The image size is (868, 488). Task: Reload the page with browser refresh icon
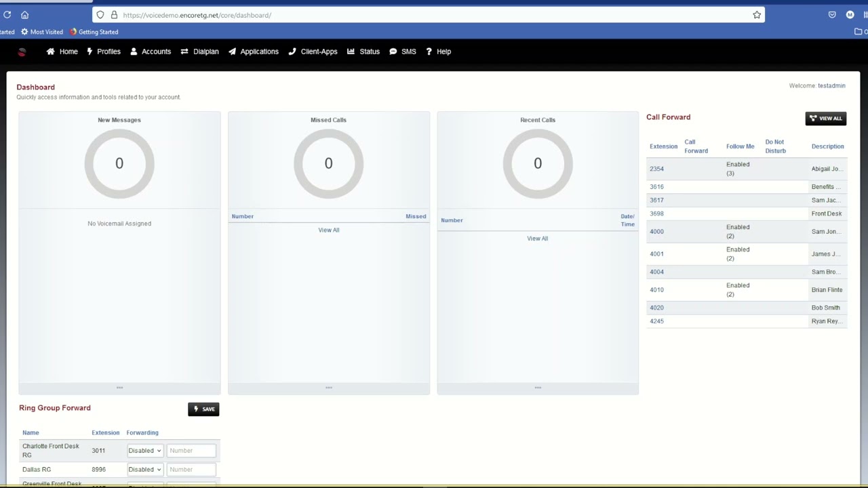(x=7, y=15)
